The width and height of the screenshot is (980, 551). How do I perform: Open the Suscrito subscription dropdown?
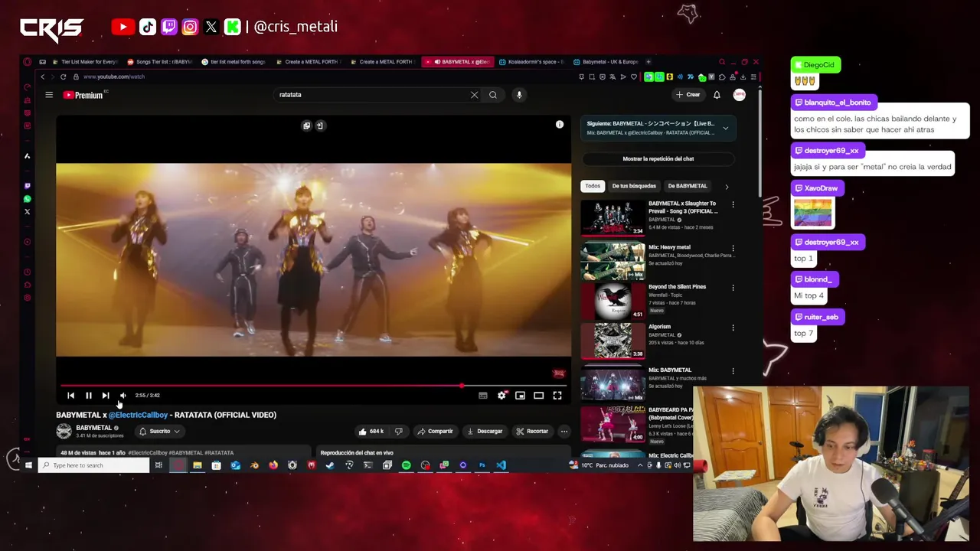159,431
